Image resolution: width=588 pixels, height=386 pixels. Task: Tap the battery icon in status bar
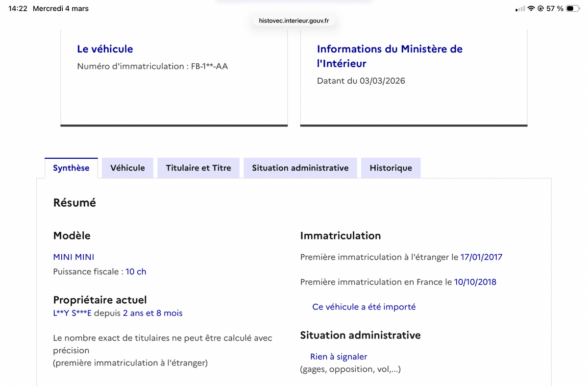[x=573, y=9]
